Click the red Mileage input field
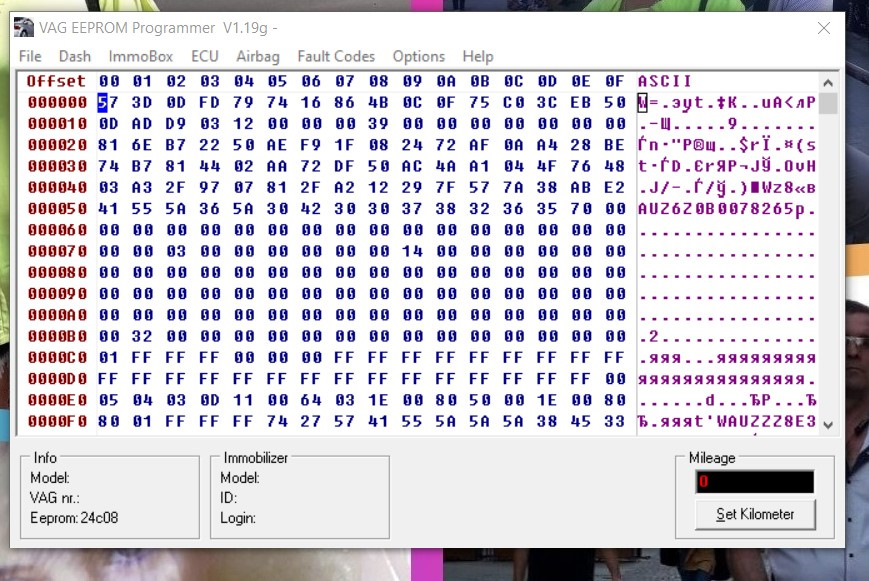The image size is (869, 581). click(x=757, y=481)
